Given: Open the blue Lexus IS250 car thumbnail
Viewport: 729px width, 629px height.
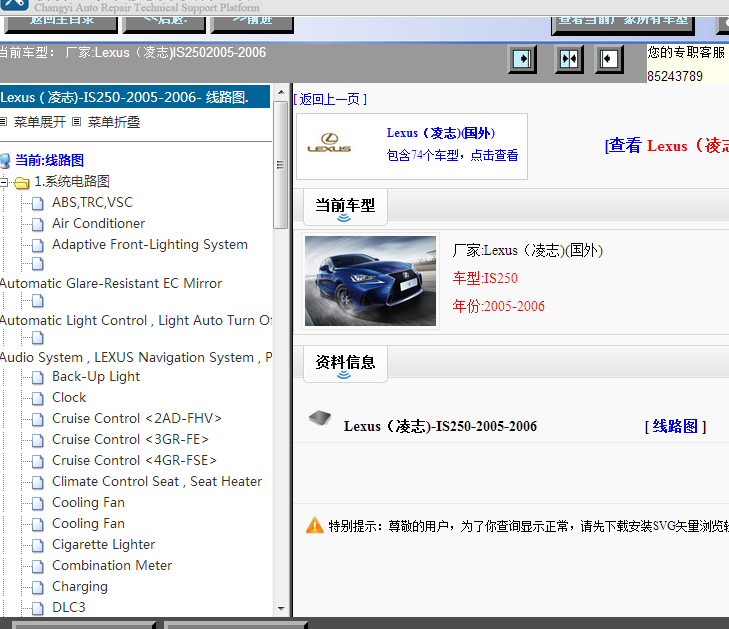Looking at the screenshot, I should pyautogui.click(x=370, y=281).
